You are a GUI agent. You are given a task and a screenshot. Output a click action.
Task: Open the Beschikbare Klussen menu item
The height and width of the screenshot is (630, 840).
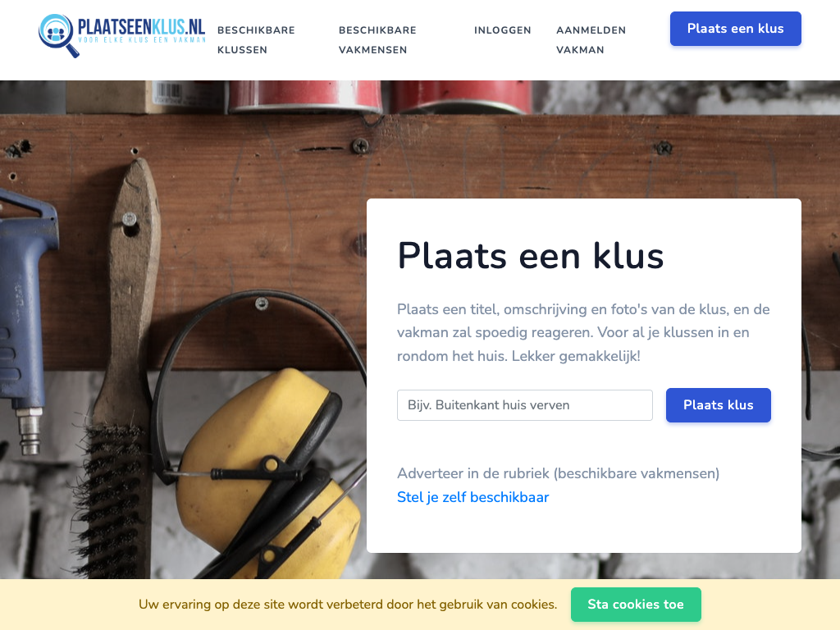(x=256, y=40)
